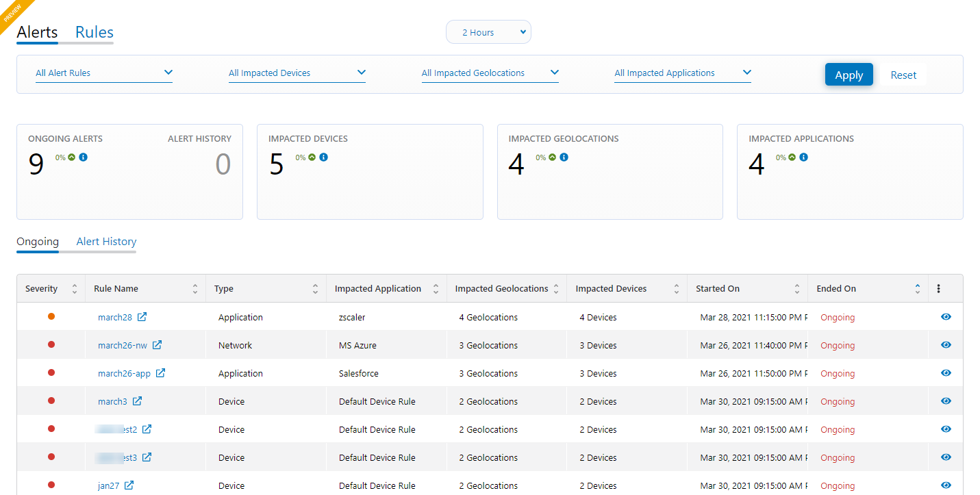The width and height of the screenshot is (980, 495).
Task: Click info icon in Impacted Devices card
Action: coord(324,157)
